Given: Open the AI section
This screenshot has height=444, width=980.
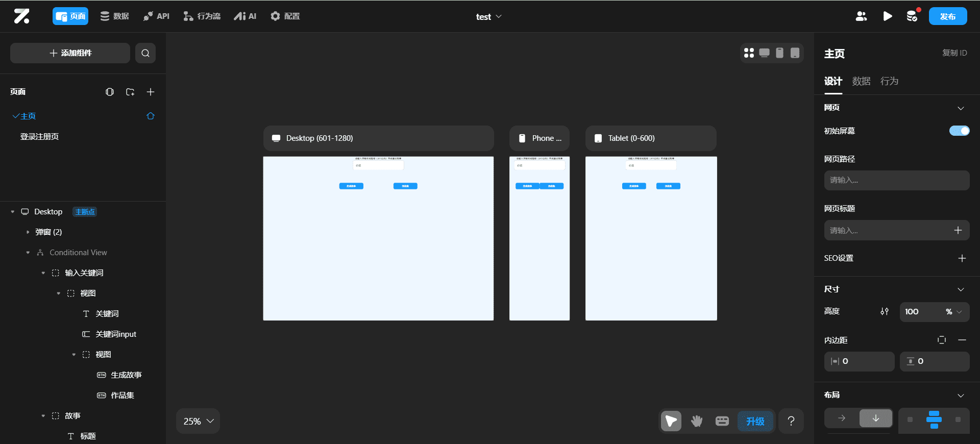Looking at the screenshot, I should coord(245,16).
